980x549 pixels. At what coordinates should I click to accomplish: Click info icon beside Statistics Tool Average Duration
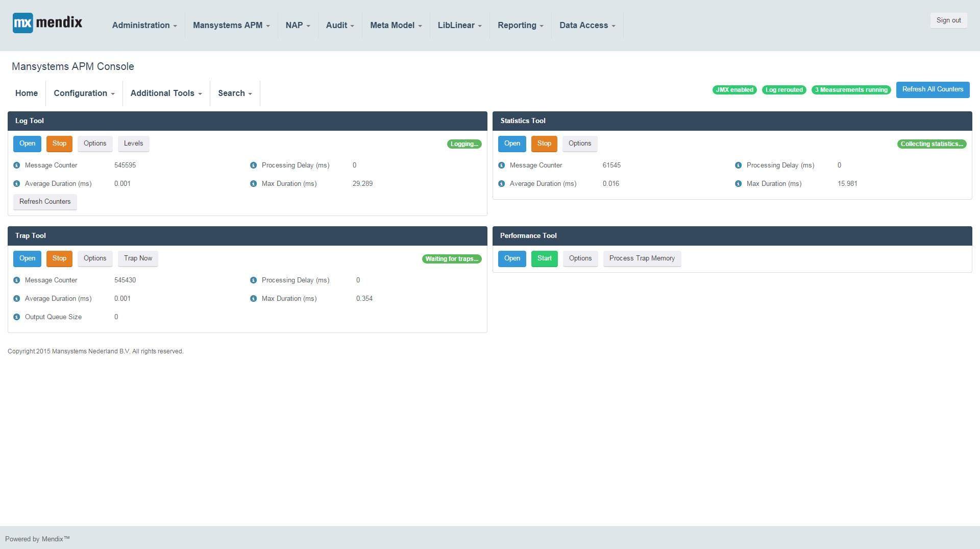tap(501, 184)
